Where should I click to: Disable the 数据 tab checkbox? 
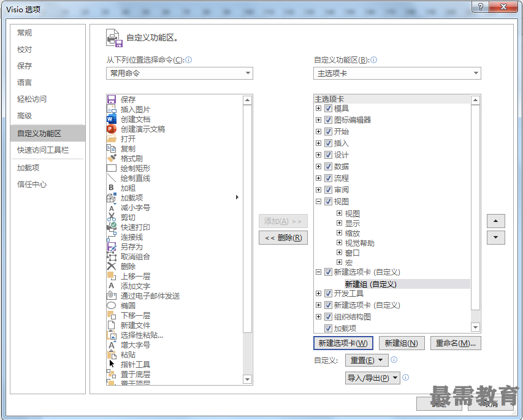coord(328,166)
